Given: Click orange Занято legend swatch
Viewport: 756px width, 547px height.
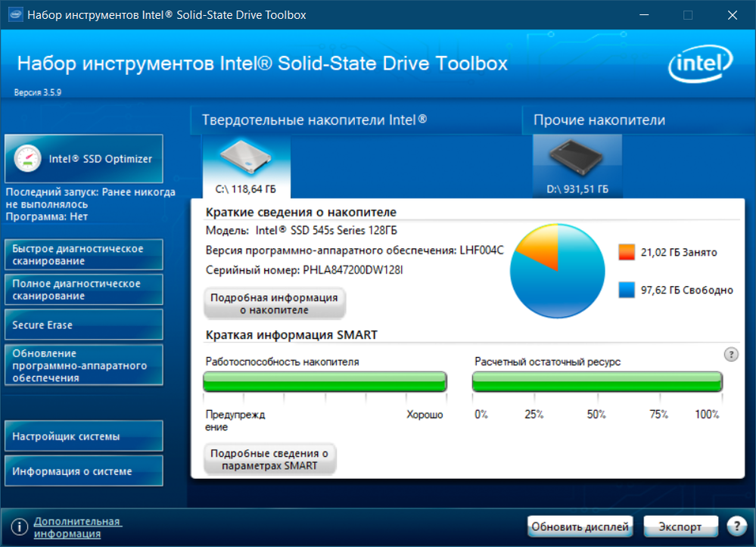Looking at the screenshot, I should pyautogui.click(x=626, y=252).
